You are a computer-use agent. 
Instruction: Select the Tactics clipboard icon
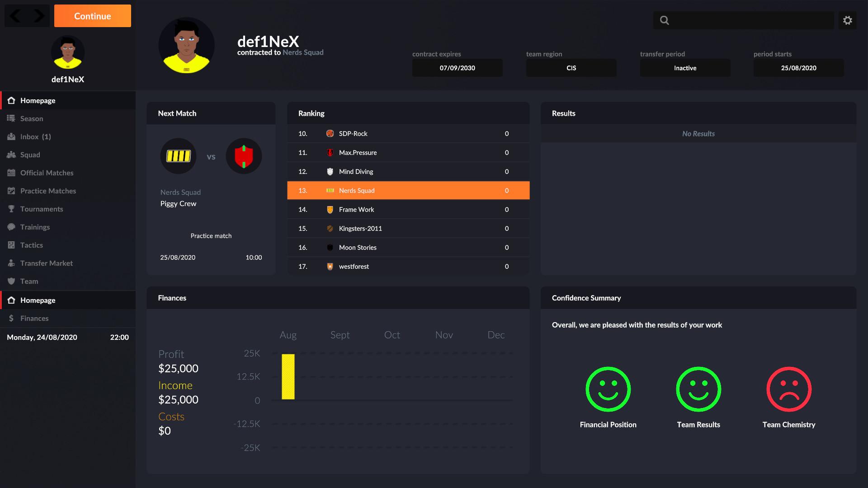coord(11,245)
